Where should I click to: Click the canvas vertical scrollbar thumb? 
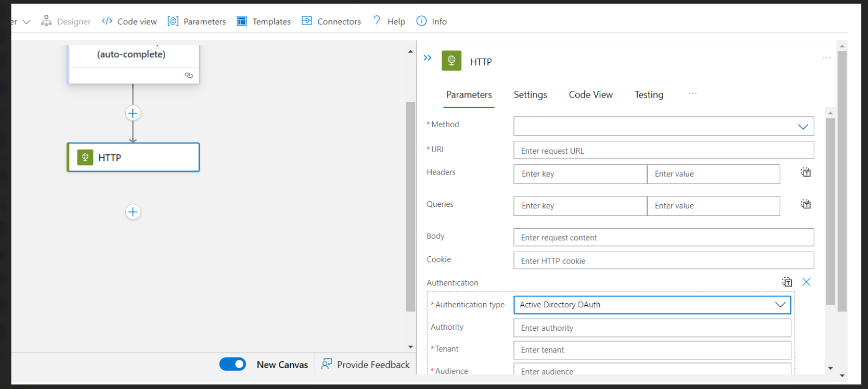411,207
